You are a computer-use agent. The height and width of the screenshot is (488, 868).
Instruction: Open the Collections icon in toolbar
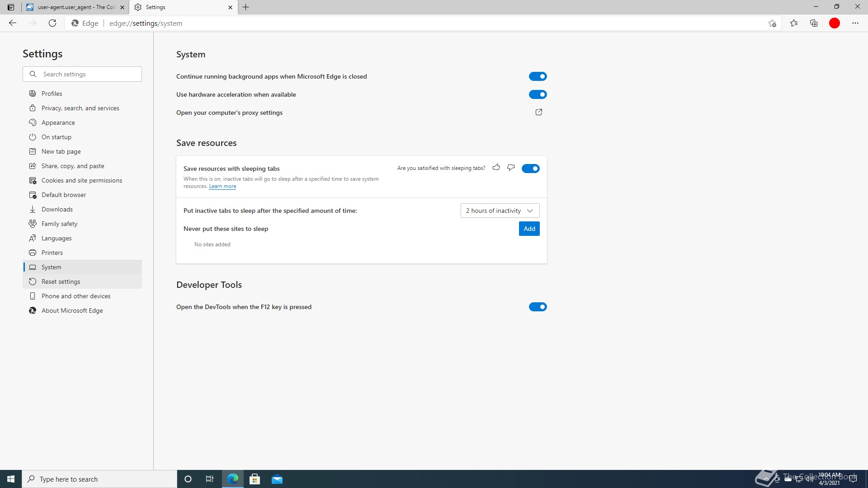tap(814, 23)
